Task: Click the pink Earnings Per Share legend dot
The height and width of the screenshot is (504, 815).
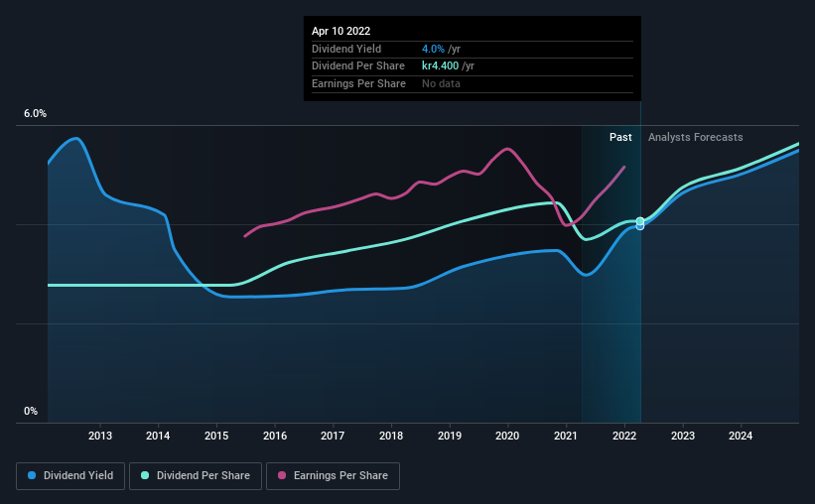Action: (282, 475)
